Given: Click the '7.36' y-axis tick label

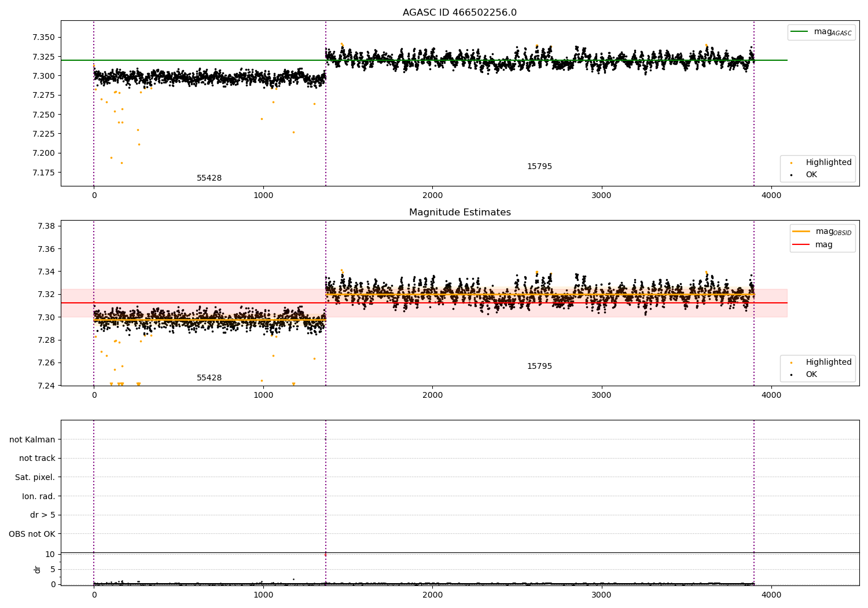Looking at the screenshot, I should pyautogui.click(x=46, y=249).
